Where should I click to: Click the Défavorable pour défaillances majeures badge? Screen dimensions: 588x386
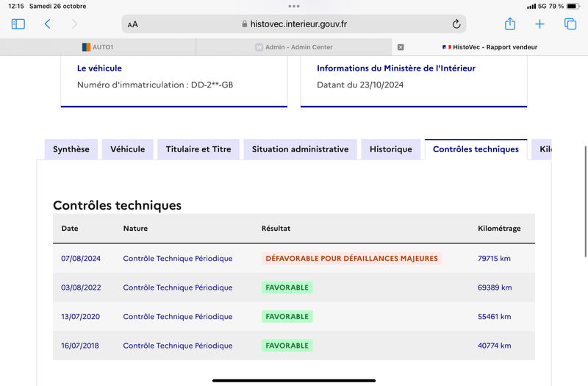click(352, 259)
